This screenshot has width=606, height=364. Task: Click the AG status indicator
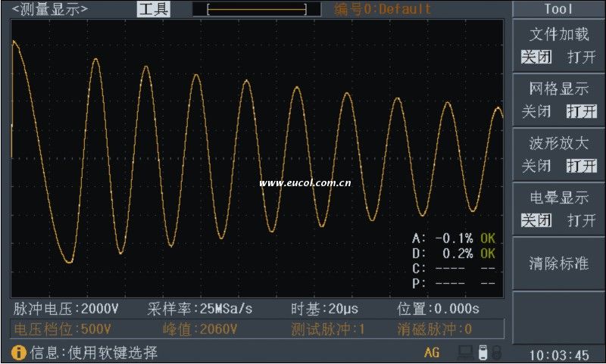click(432, 353)
